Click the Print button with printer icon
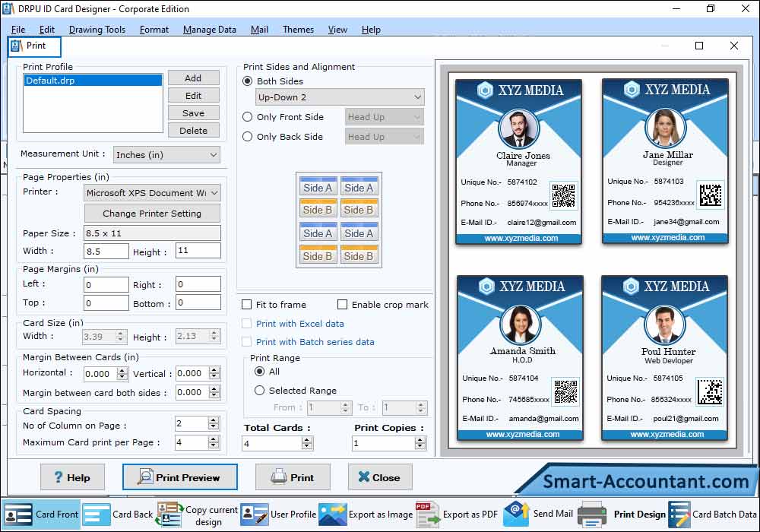This screenshot has height=532, width=760. point(293,477)
